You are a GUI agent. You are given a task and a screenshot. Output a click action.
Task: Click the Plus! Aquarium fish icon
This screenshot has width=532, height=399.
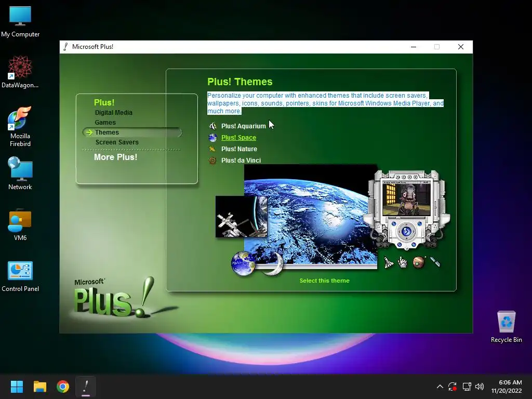pos(212,126)
